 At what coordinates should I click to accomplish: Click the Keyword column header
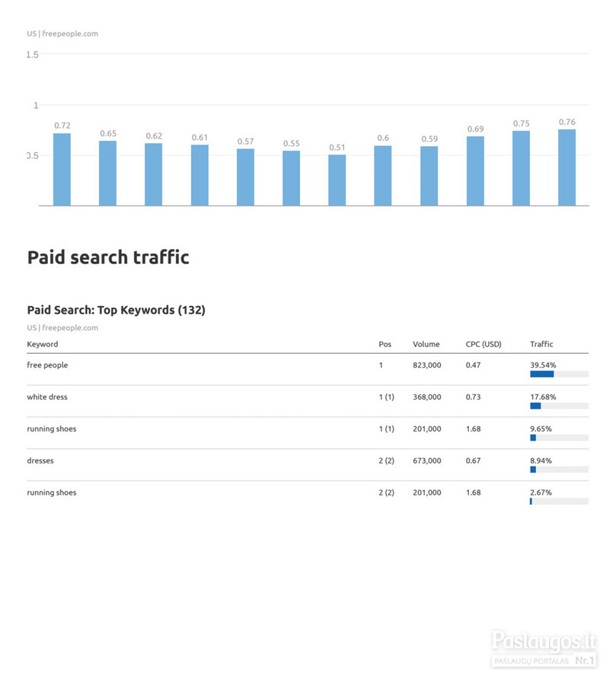(43, 344)
